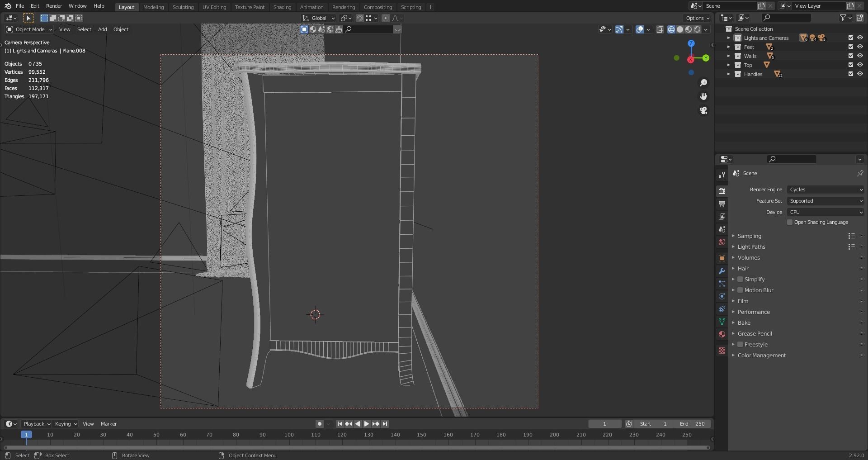Activate the Select Box tool icon
The width and height of the screenshot is (868, 460).
click(28, 18)
